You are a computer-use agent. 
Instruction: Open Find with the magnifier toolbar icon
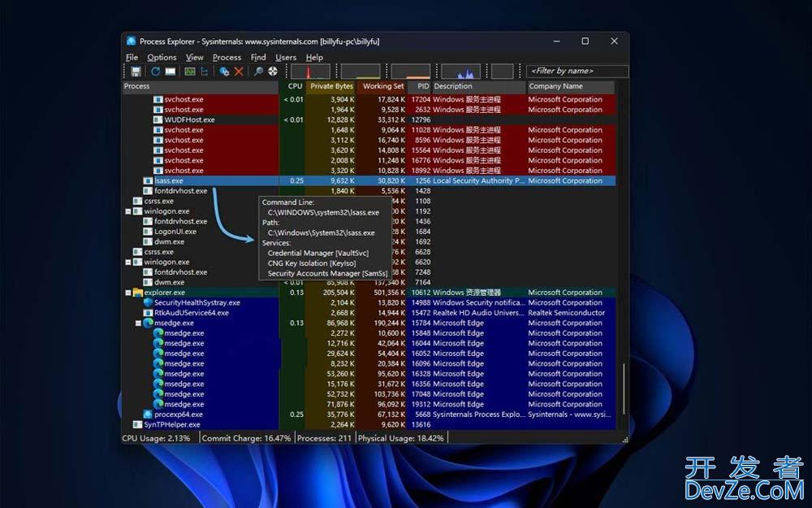(x=258, y=72)
